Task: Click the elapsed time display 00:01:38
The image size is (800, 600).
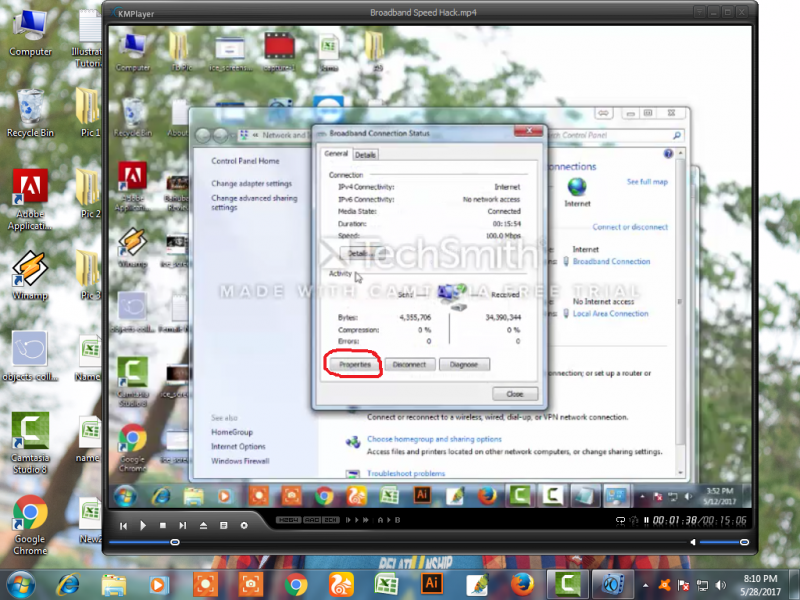Action: point(674,520)
